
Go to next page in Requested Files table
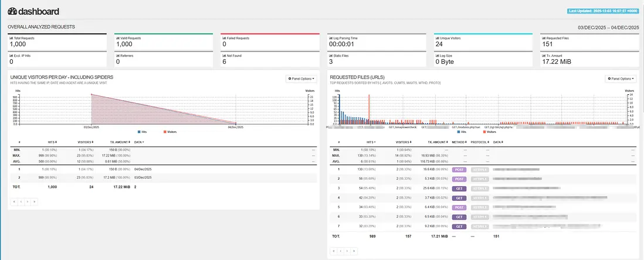coord(347,250)
